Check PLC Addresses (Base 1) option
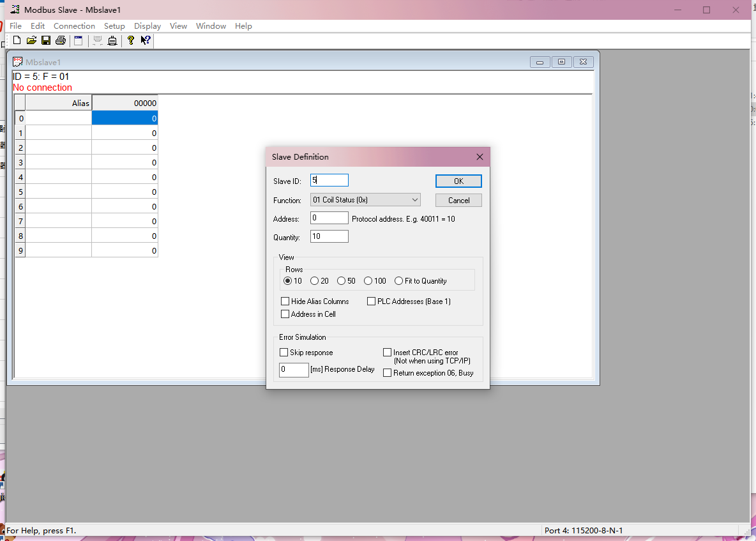 [371, 301]
